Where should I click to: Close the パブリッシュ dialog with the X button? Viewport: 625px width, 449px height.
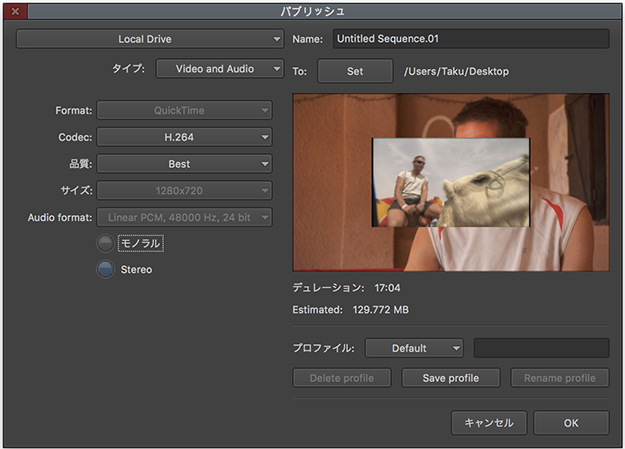[15, 11]
